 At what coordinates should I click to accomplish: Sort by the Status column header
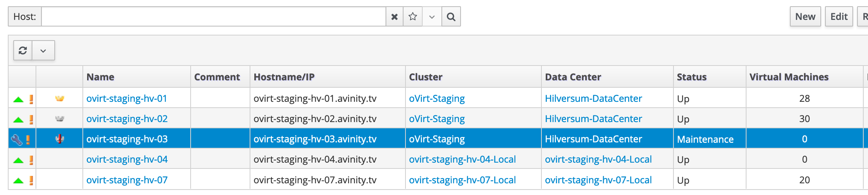tap(691, 77)
